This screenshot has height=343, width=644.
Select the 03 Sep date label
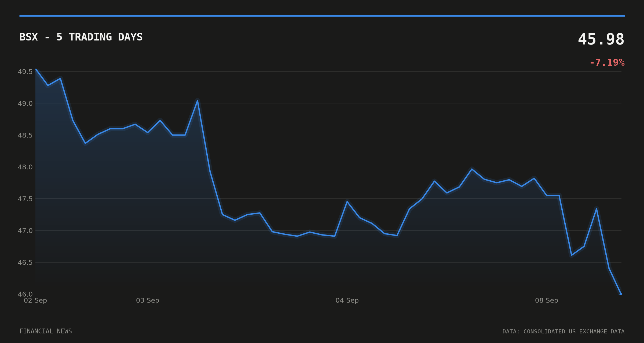coord(148,300)
